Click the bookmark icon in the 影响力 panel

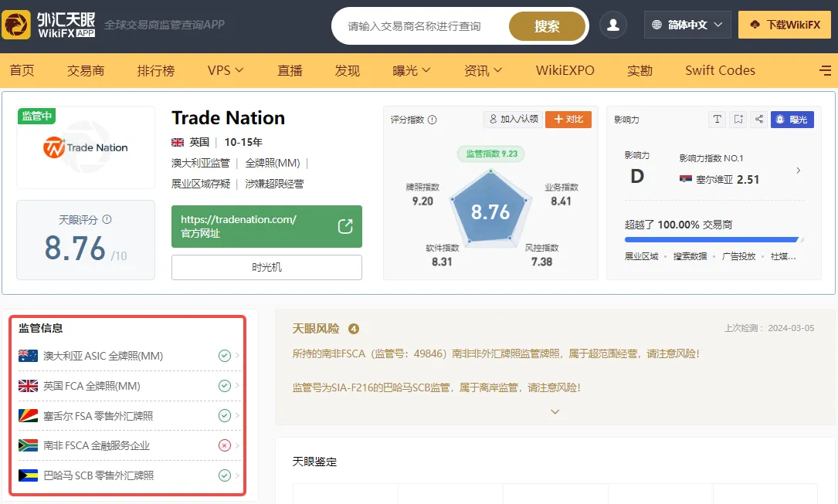click(738, 119)
